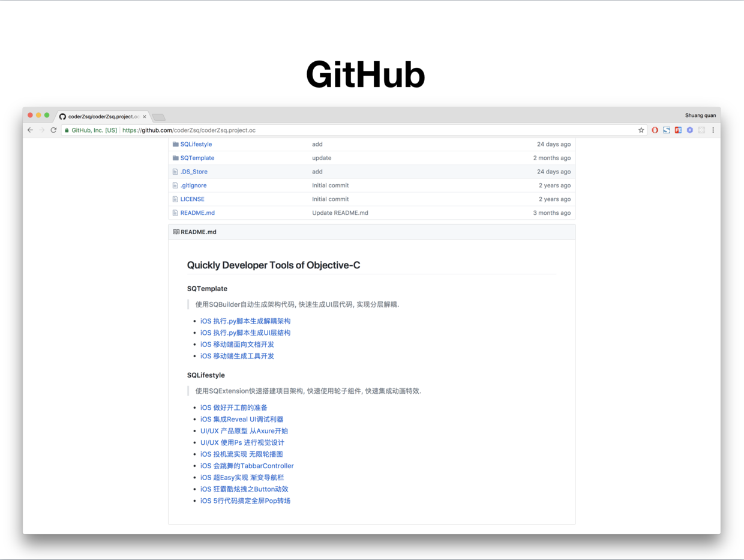
Task: Open the red stop-hand adblock extension
Action: 655,130
